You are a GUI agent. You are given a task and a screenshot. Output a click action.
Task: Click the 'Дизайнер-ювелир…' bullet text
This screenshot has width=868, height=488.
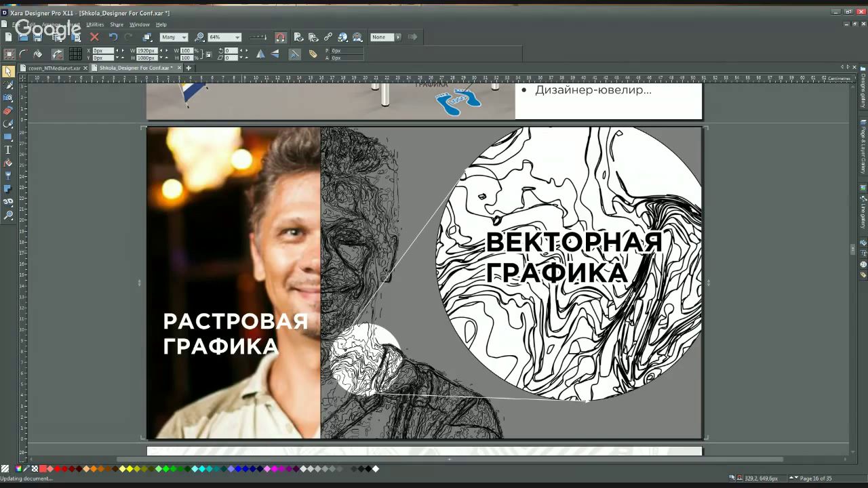pyautogui.click(x=593, y=89)
